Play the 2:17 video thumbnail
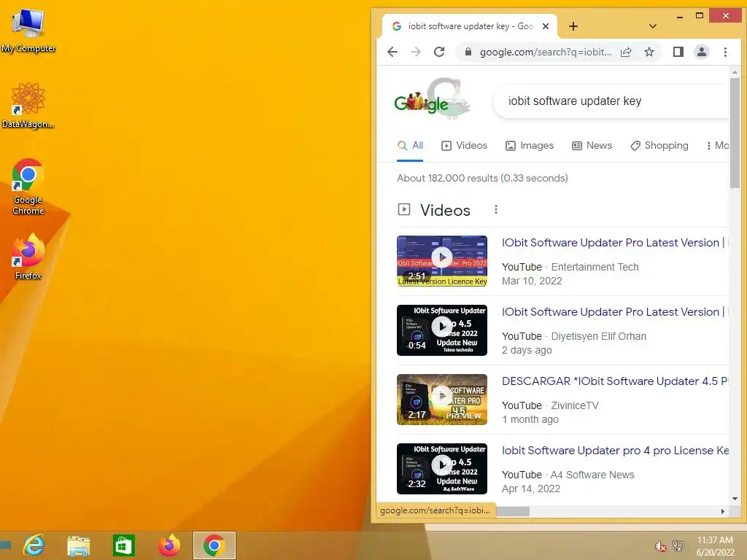 point(442,400)
